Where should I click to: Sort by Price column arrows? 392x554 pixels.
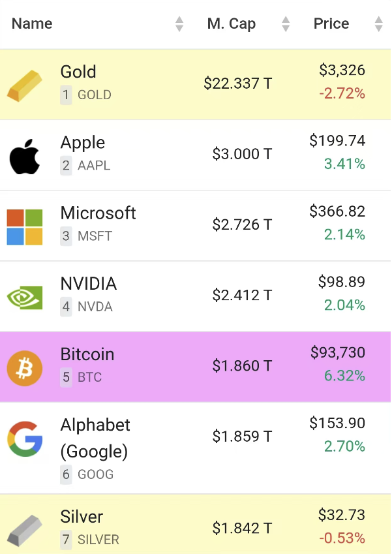(378, 23)
